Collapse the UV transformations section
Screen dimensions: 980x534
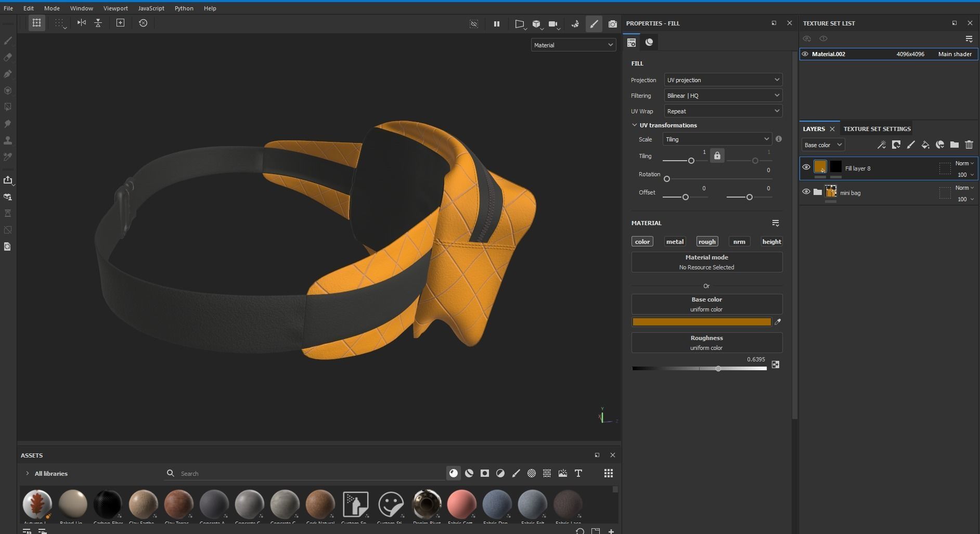[634, 125]
